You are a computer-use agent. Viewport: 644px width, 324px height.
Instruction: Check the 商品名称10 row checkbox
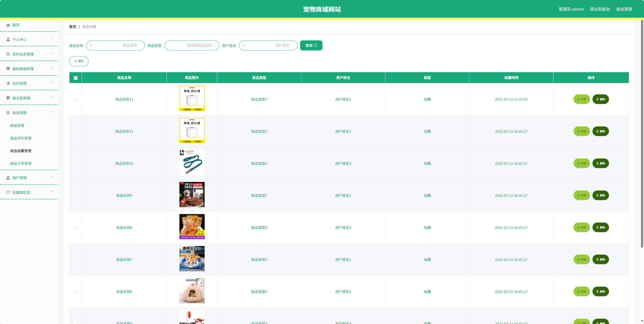(x=75, y=164)
